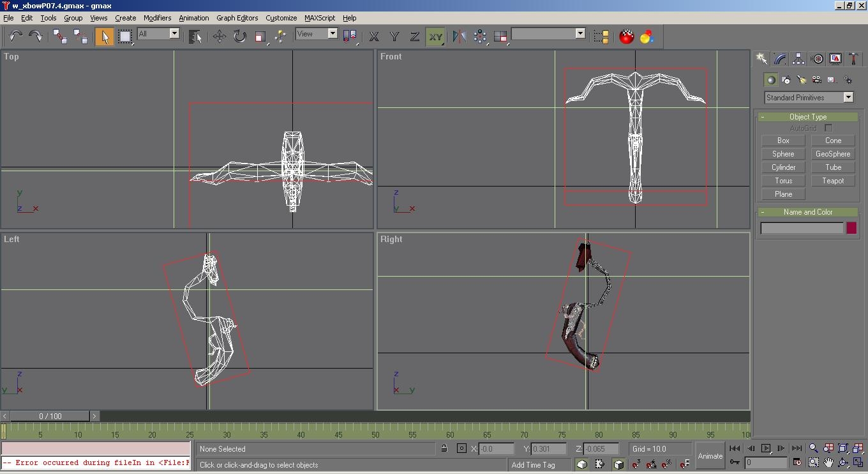Toggle the selection lock padlock
Image resolution: width=868 pixels, height=474 pixels.
click(444, 448)
